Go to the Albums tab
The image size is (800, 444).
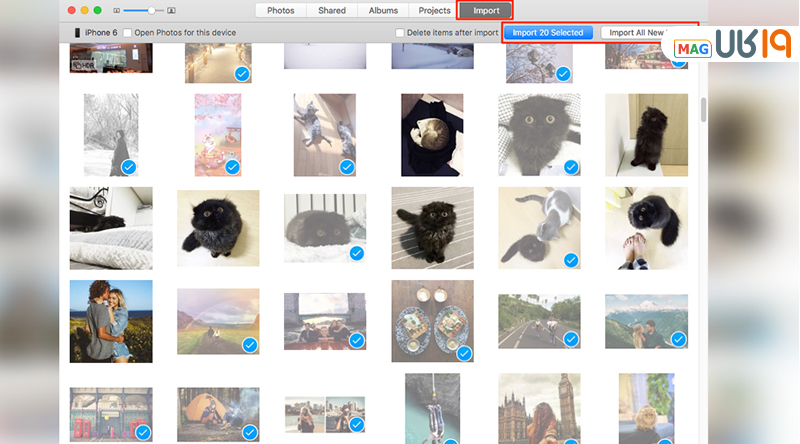382,11
